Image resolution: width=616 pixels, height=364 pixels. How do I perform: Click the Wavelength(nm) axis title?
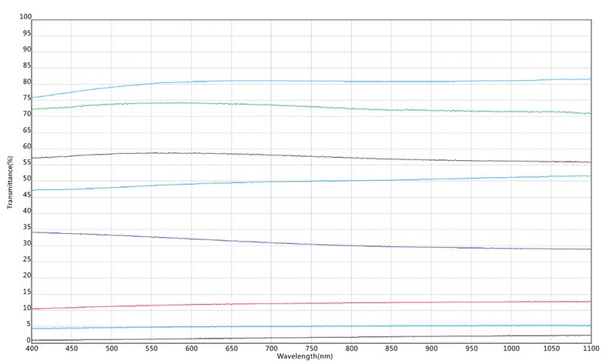pos(305,356)
